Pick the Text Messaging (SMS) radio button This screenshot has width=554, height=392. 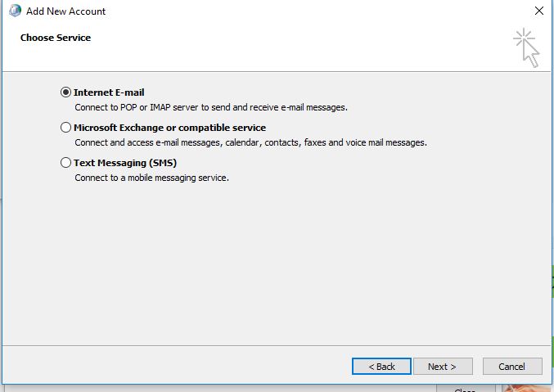66,164
